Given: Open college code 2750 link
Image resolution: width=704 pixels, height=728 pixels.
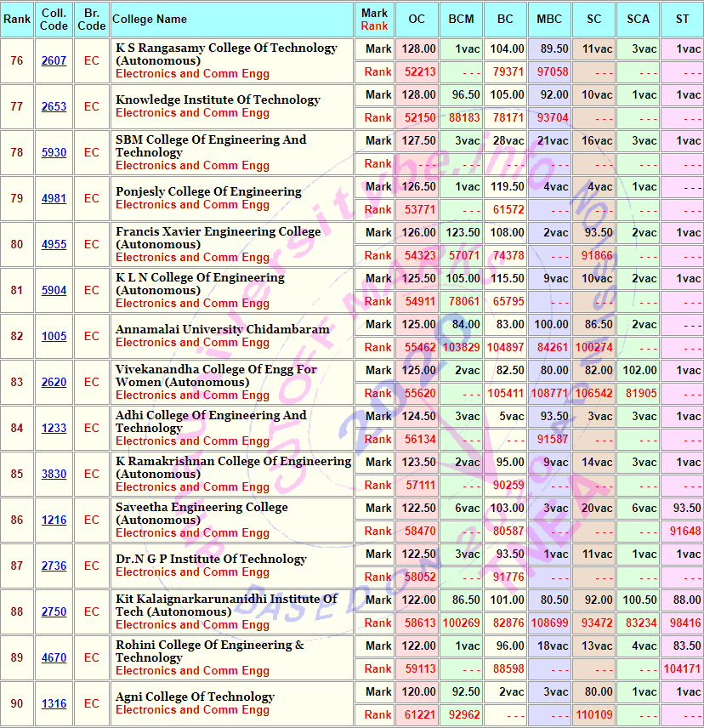Looking at the screenshot, I should [54, 612].
